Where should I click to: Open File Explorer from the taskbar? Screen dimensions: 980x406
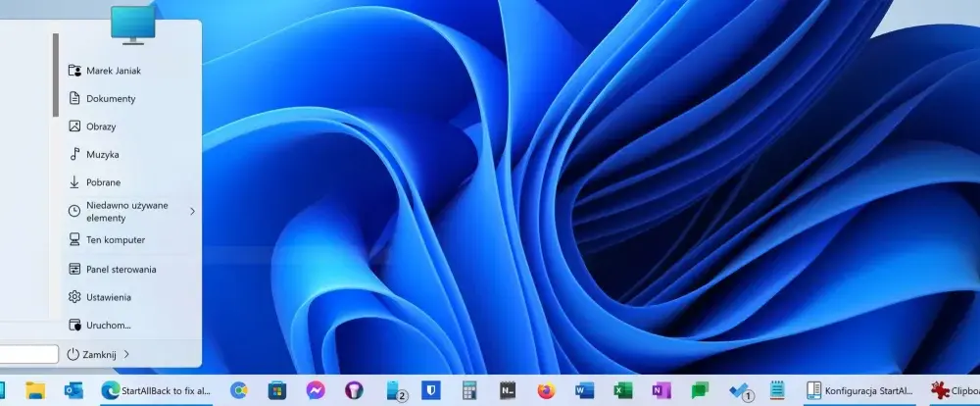(x=35, y=390)
